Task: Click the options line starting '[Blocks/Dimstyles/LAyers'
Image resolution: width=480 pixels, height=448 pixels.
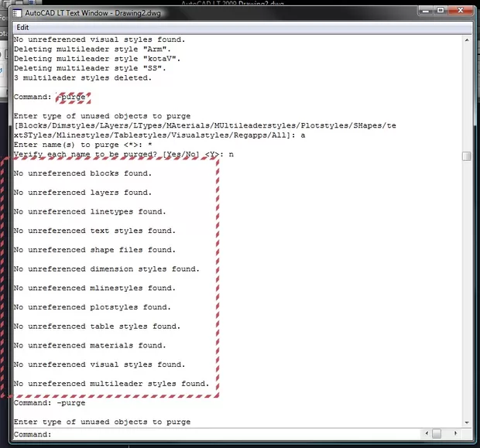Action: pyautogui.click(x=205, y=126)
